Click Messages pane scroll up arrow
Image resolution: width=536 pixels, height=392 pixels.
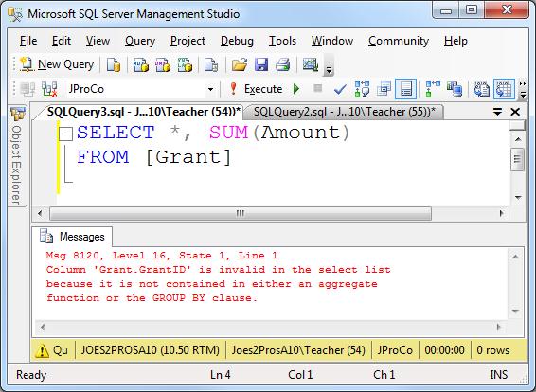(516, 257)
